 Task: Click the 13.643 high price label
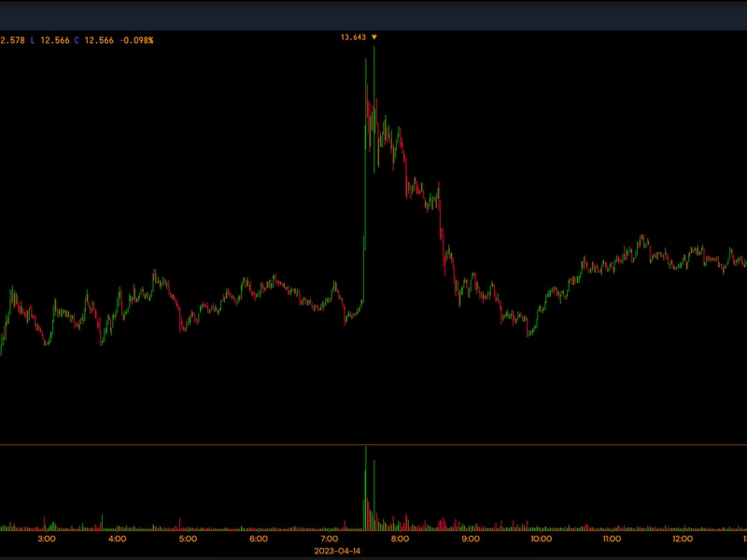point(353,37)
